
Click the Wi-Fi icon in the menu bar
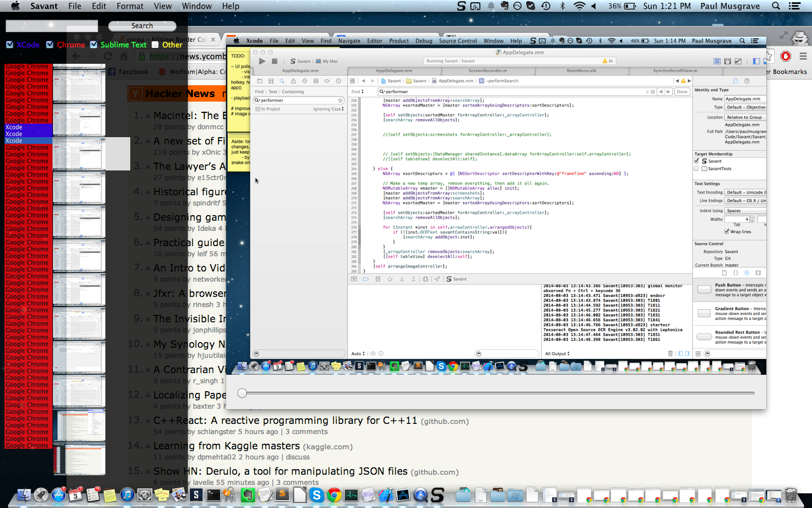[x=579, y=6]
